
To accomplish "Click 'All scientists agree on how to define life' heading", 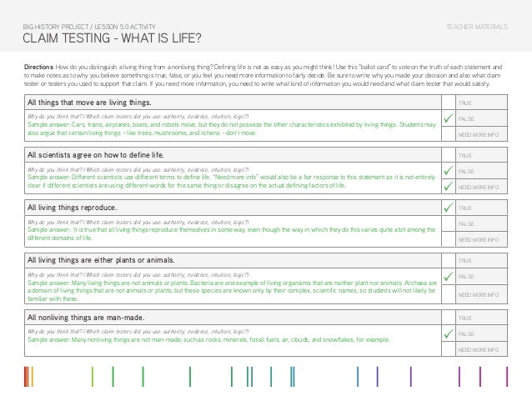I will click(96, 155).
